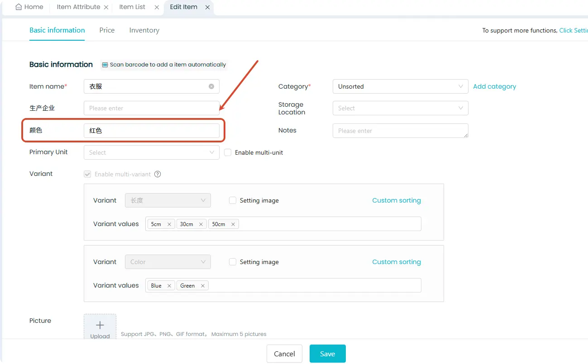Viewport: 588px width, 364px height.
Task: Click Variant values field containing Blue
Action: [x=283, y=285]
